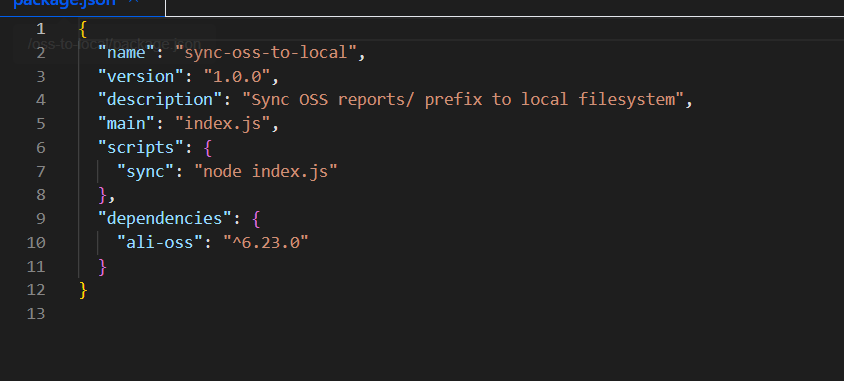Screen dimensions: 844x381
Task: Place cursor on the "ali-oss" key
Action: coord(160,243)
